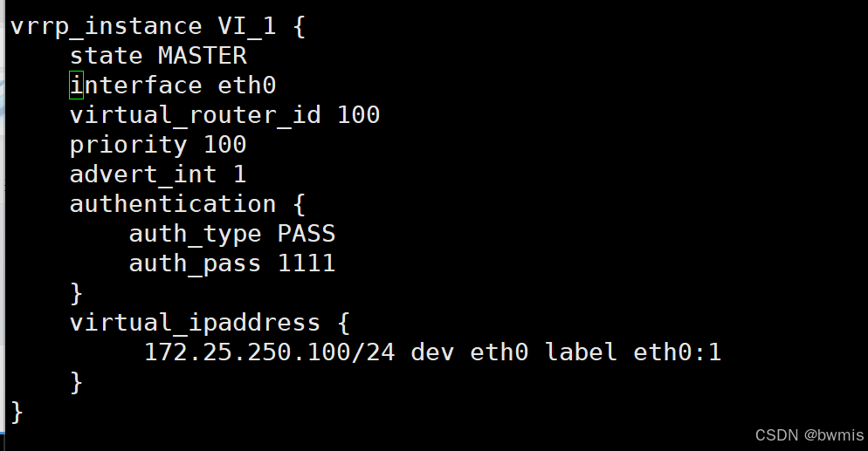Click the virtual_router_id value 100

coord(359,115)
